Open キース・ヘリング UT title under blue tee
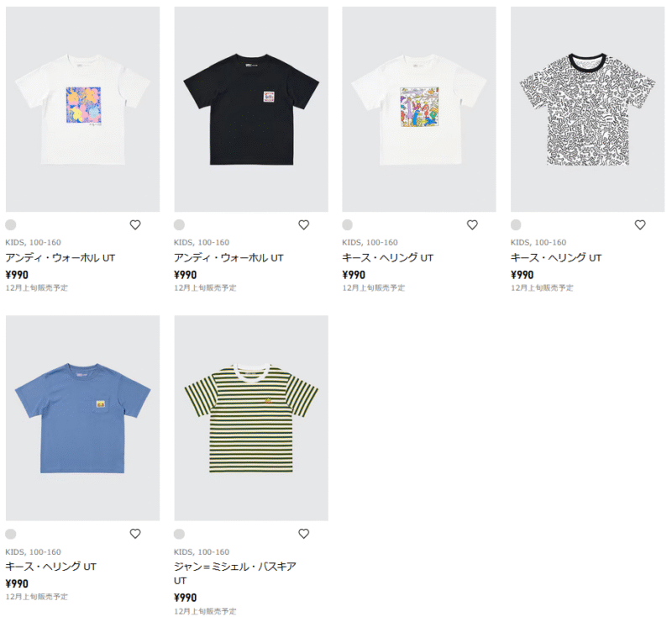Viewport: 672px width, 617px height. point(51,567)
